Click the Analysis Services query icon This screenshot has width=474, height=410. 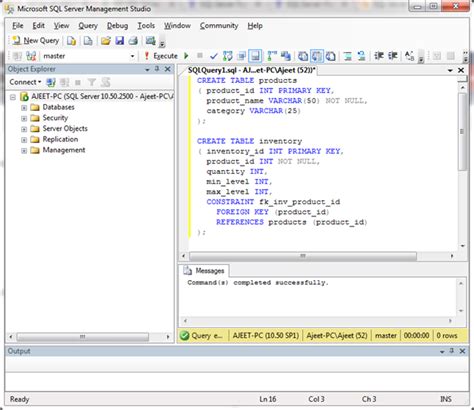tap(88, 41)
